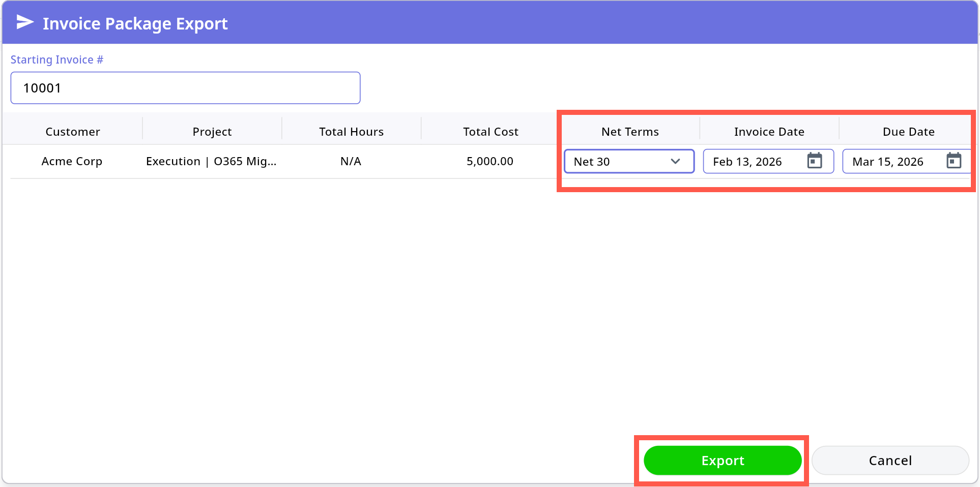
Task: Click the Net Terms column header
Action: [630, 132]
